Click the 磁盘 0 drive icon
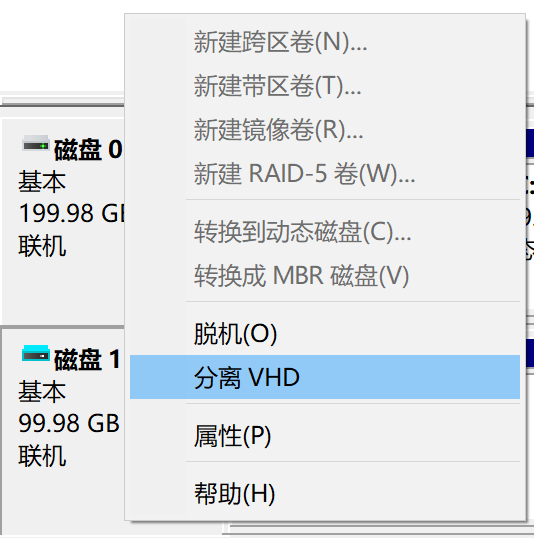This screenshot has width=534, height=538. (36, 144)
